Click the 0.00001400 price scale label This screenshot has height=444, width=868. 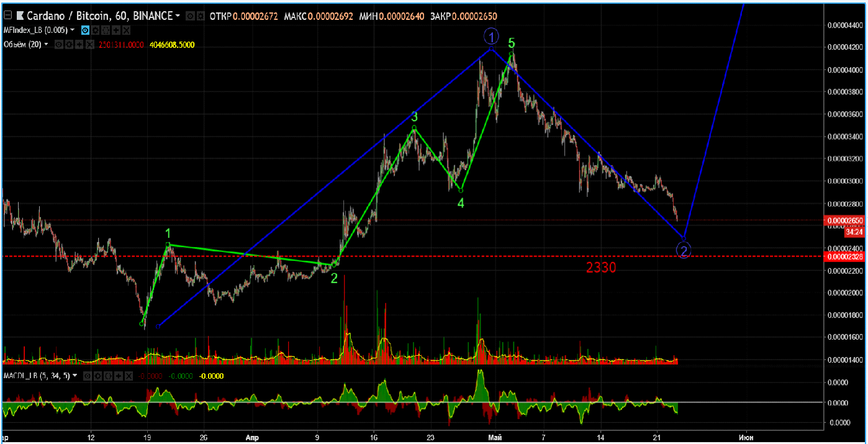(846, 360)
